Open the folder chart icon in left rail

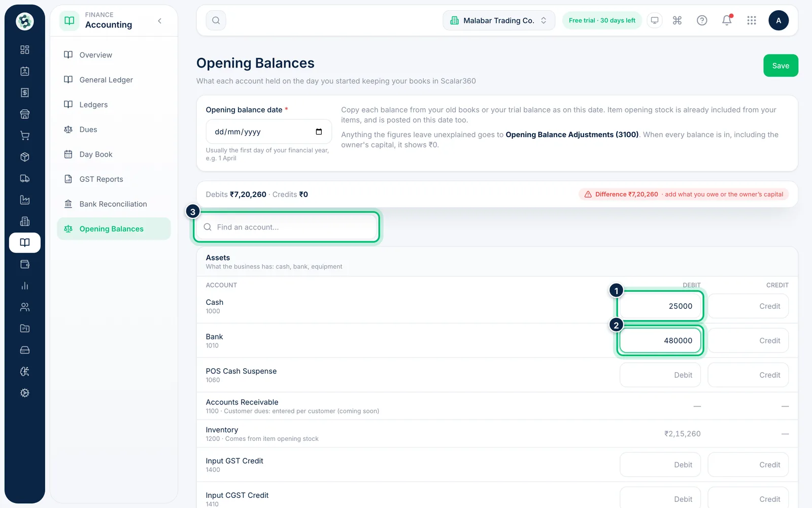pos(24,329)
